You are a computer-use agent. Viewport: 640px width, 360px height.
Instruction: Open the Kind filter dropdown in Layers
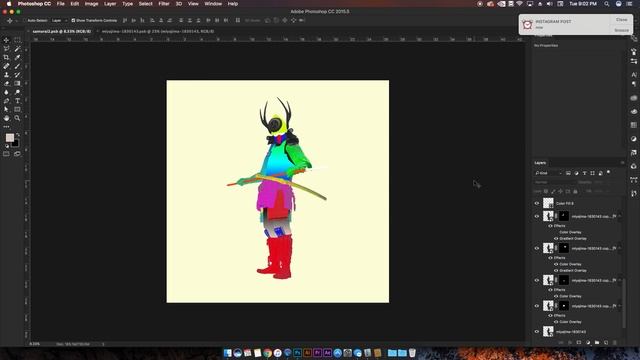(x=549, y=173)
